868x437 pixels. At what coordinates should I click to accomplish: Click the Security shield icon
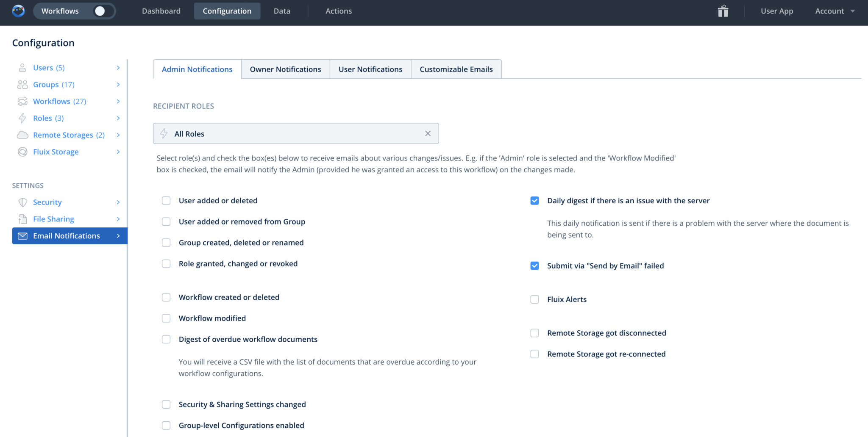22,202
